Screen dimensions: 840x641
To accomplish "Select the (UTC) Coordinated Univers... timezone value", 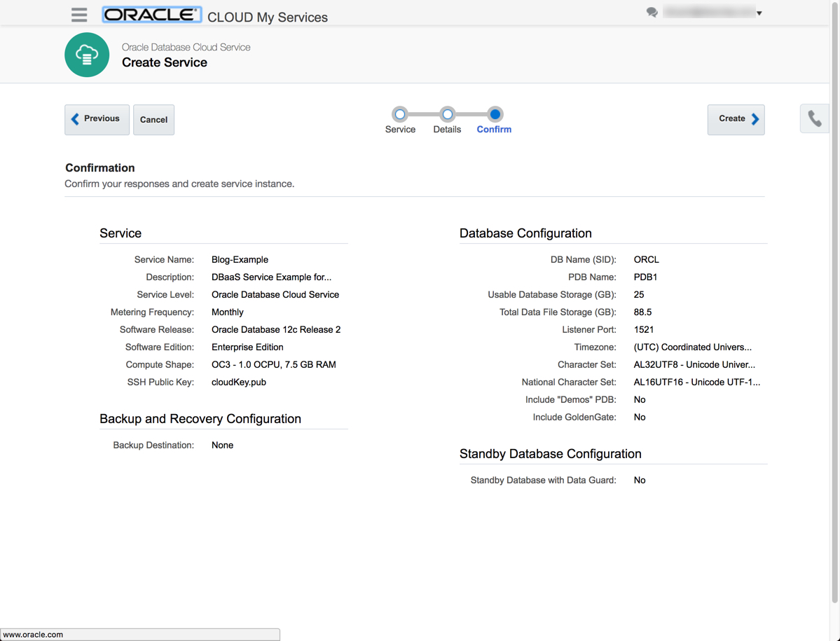I will pos(693,347).
